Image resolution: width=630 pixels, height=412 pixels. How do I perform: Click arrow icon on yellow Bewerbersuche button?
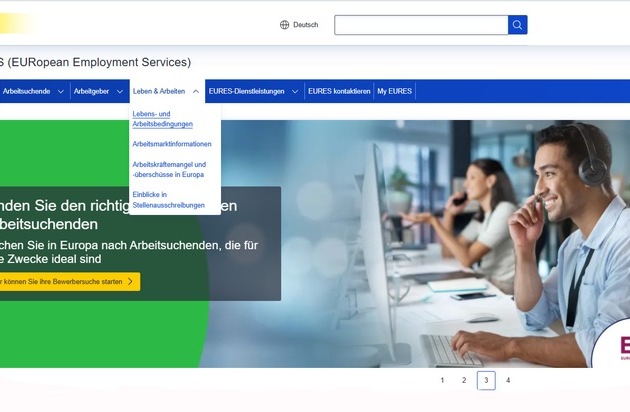click(x=130, y=282)
